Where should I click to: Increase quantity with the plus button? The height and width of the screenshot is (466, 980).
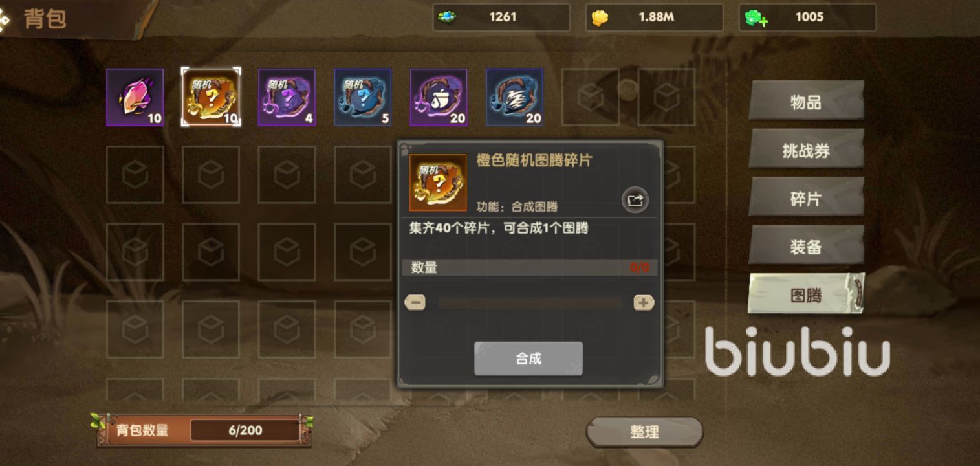click(x=644, y=302)
